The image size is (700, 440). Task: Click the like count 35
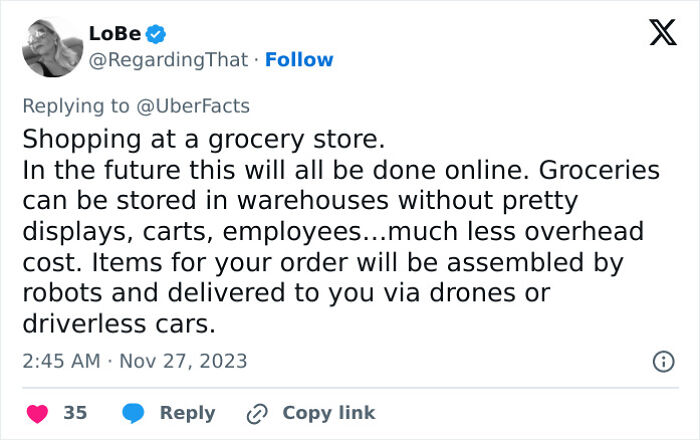coord(75,413)
